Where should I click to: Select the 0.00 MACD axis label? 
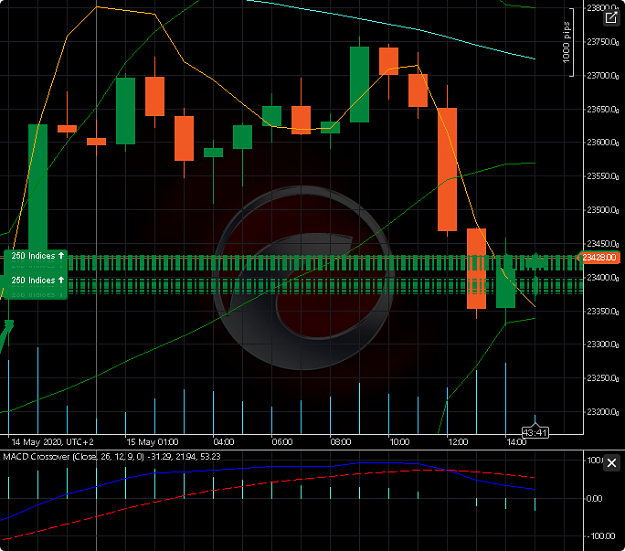point(594,499)
